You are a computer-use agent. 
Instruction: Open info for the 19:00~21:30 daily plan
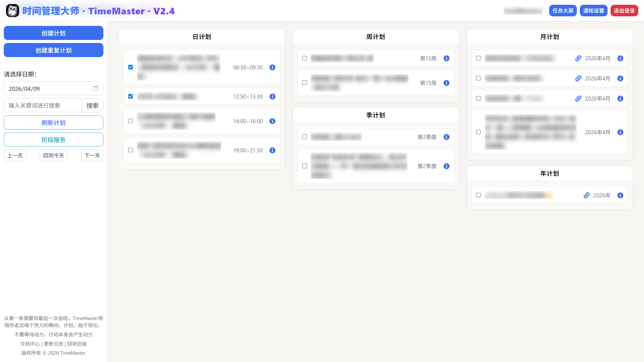click(x=272, y=150)
